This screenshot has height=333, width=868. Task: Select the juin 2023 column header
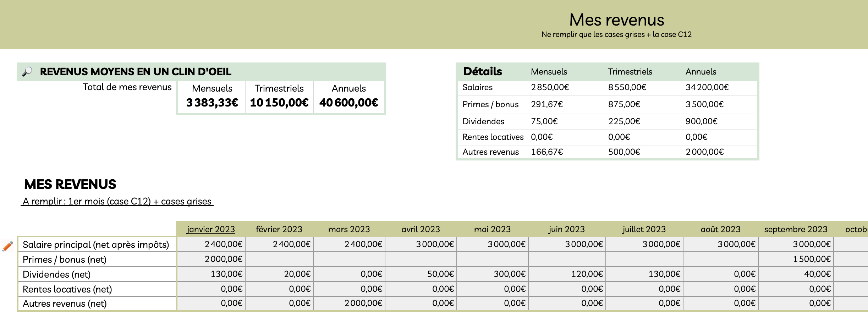(567, 229)
